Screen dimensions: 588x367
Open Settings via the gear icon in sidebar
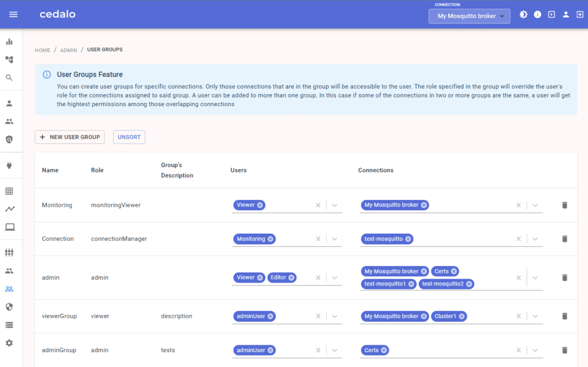(10, 342)
